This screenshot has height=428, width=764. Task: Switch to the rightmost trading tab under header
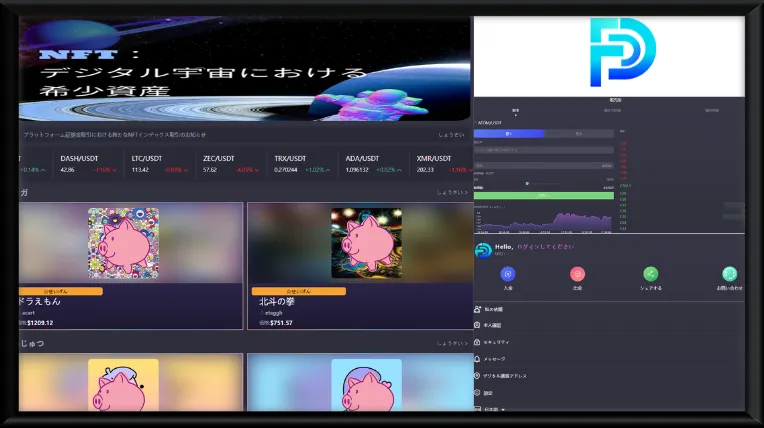point(712,111)
